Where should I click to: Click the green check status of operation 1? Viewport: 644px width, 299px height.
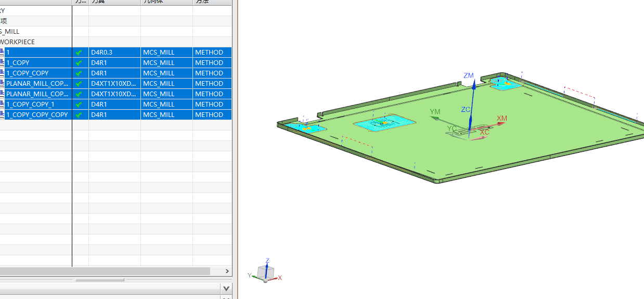(x=79, y=53)
